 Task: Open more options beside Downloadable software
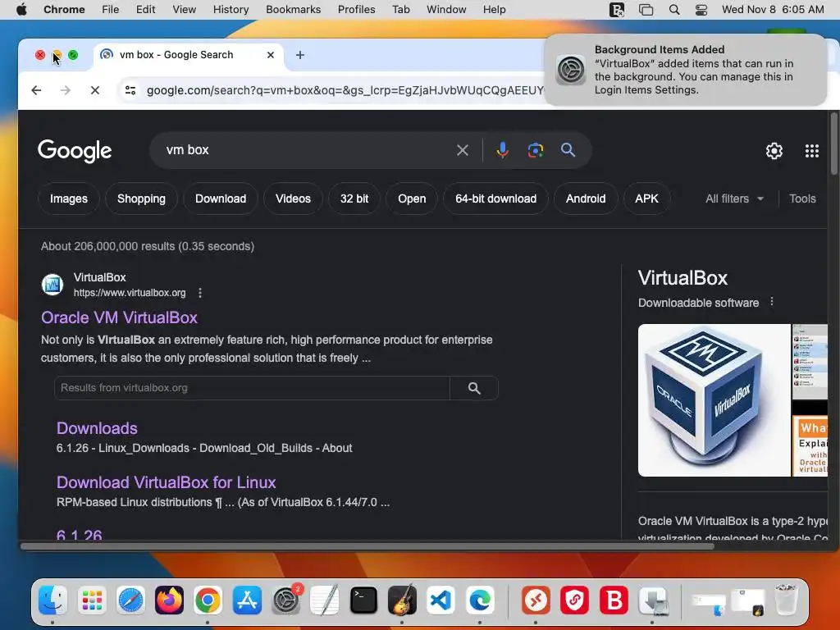[771, 302]
